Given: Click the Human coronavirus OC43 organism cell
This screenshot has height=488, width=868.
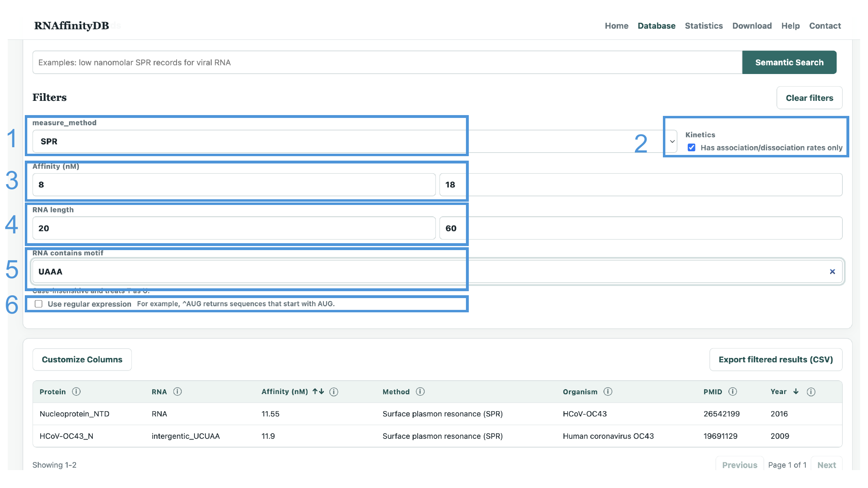Looking at the screenshot, I should click(608, 436).
